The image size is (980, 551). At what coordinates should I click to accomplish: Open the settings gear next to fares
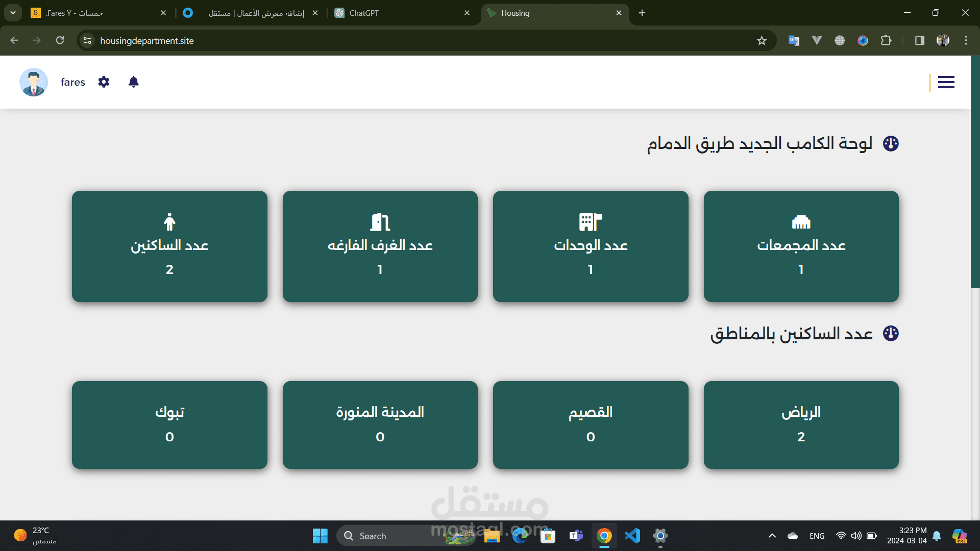coord(104,82)
